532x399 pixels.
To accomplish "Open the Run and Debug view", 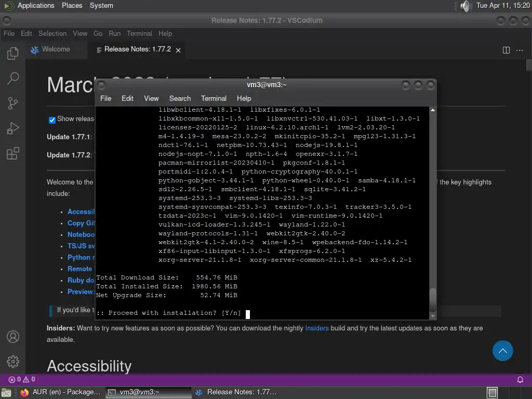I will tap(13, 129).
